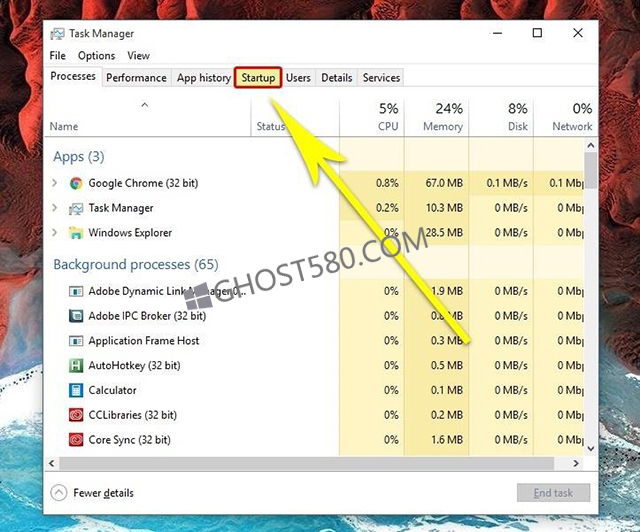Screen dimensions: 640x532
Task: Select the Windows Explorer row name
Action: pyautogui.click(x=130, y=233)
